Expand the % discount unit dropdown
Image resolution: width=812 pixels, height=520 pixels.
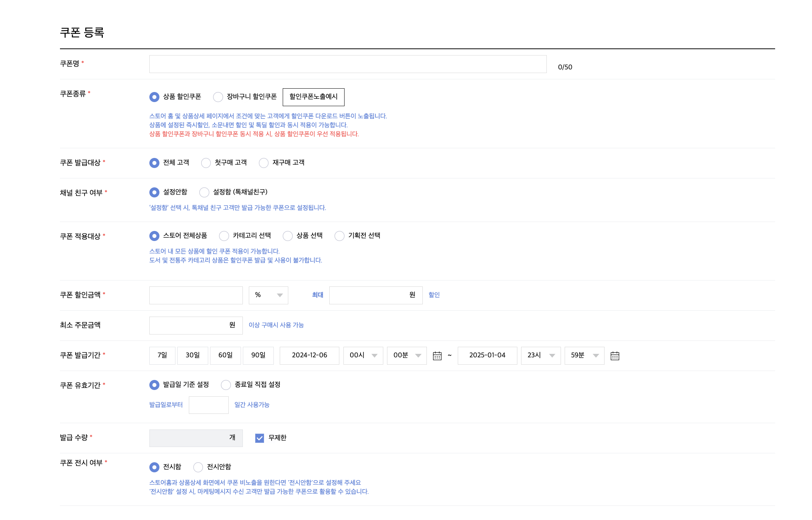[268, 295]
